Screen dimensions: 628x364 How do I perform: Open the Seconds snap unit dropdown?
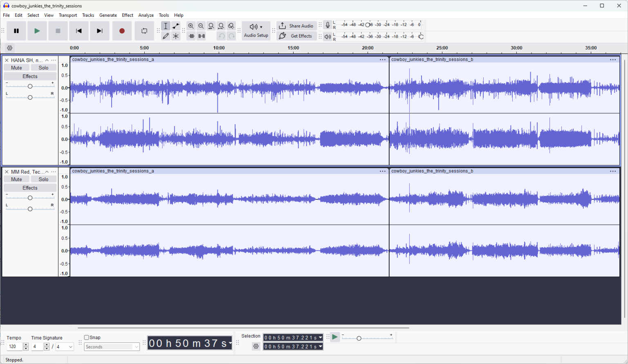[112, 347]
